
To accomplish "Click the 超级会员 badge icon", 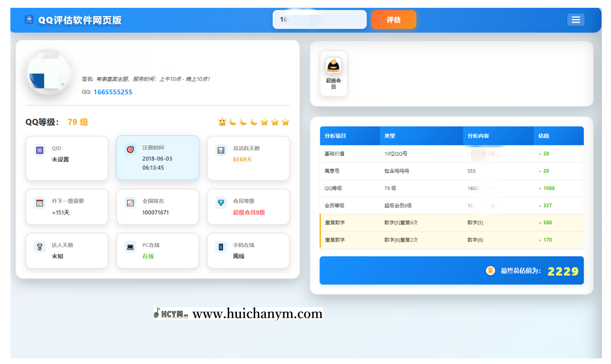I will point(333,66).
